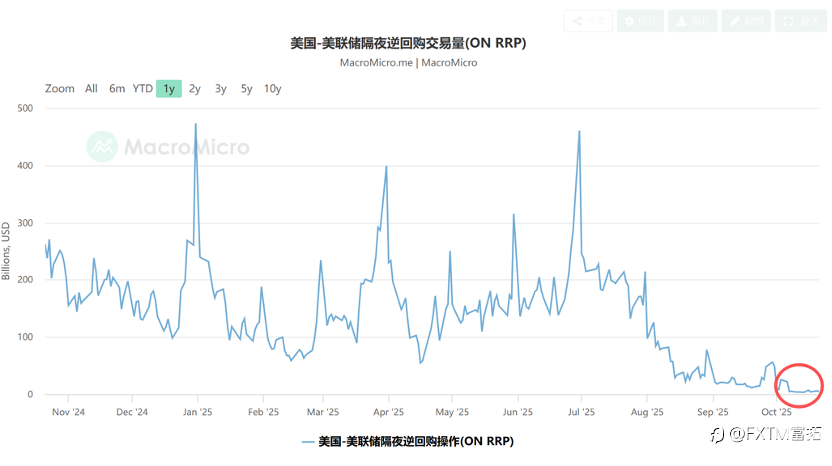Click the 100 y-axis label
This screenshot has height=466, width=832.
25,337
